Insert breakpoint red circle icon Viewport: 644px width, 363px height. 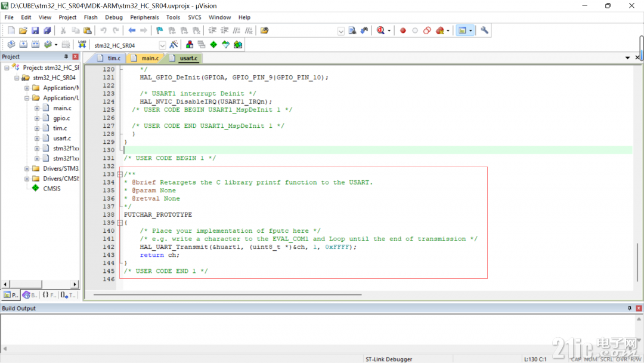403,30
